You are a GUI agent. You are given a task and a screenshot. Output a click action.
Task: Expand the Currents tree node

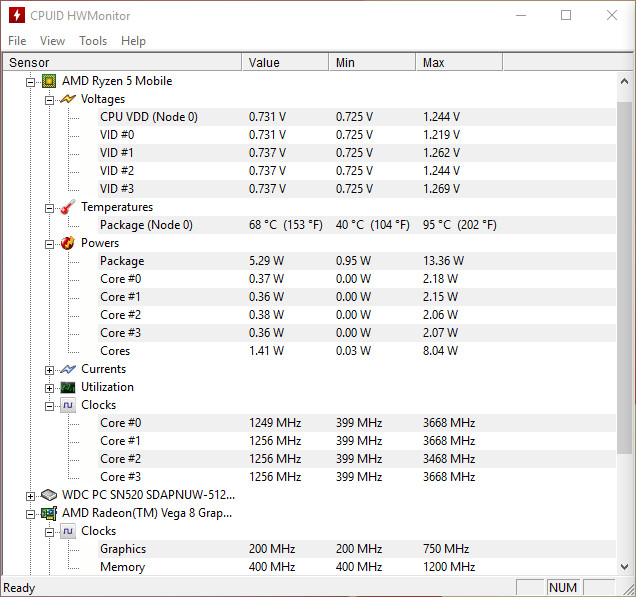click(49, 370)
